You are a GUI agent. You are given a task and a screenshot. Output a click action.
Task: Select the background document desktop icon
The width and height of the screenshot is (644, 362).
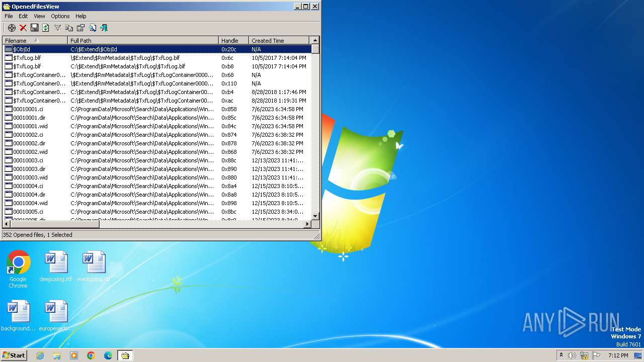click(18, 316)
